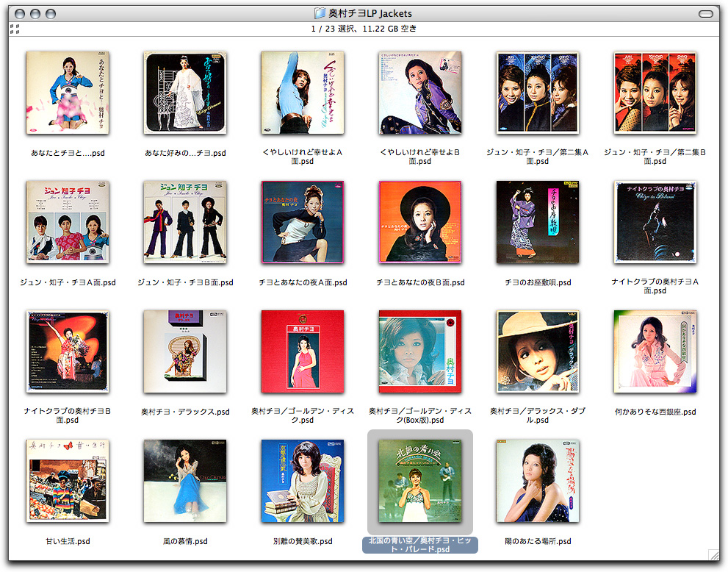
Task: Click the folder proxy icon in title bar
Action: click(x=320, y=13)
